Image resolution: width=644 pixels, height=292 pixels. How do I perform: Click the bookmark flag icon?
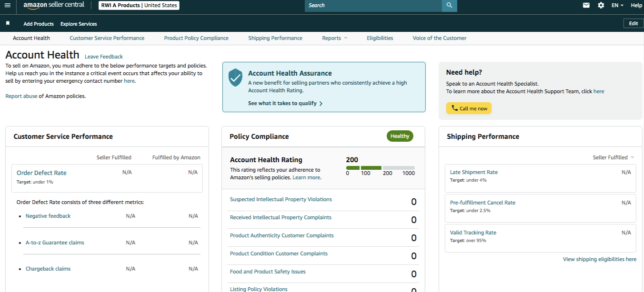coord(8,23)
